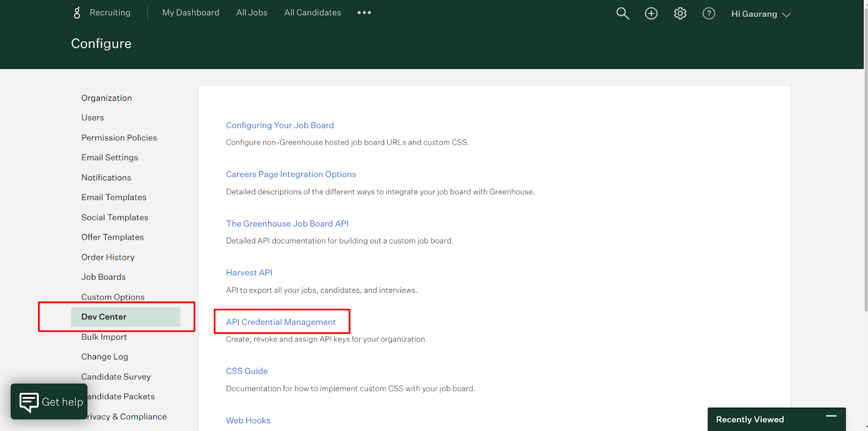Viewport: 868px width, 431px height.
Task: Expand the Hi Gaurang user dropdown
Action: tap(761, 14)
